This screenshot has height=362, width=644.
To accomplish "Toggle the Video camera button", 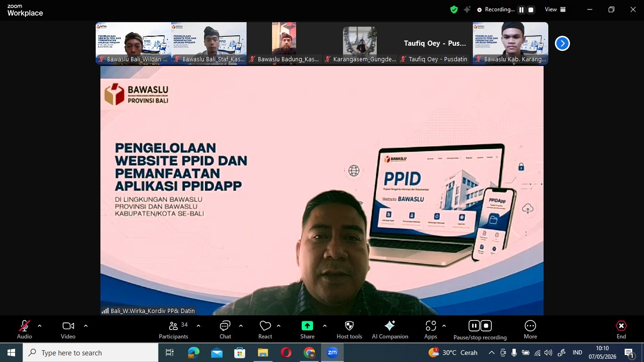I will tap(68, 329).
